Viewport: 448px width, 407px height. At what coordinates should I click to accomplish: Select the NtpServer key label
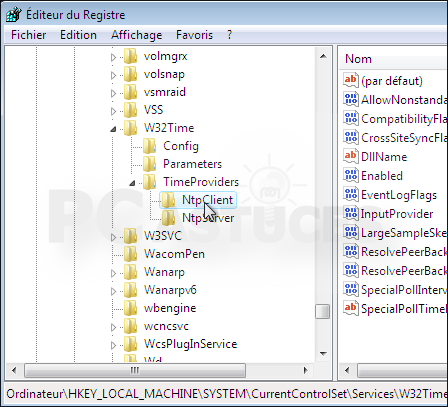click(208, 218)
